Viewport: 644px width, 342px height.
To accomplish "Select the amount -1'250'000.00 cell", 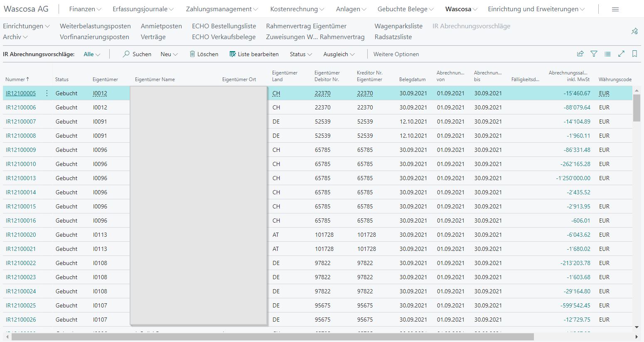I will coord(573,178).
